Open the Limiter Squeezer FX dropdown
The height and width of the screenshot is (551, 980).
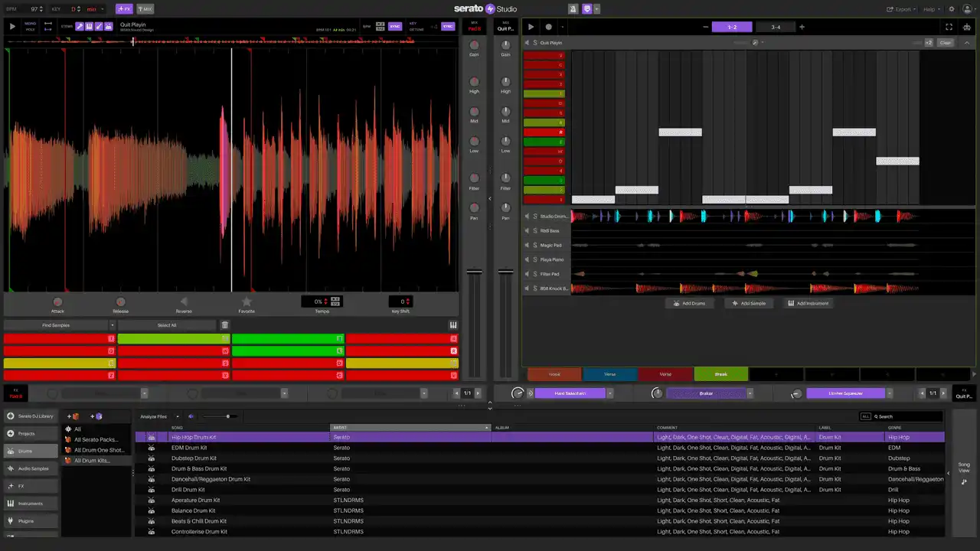[x=890, y=393]
